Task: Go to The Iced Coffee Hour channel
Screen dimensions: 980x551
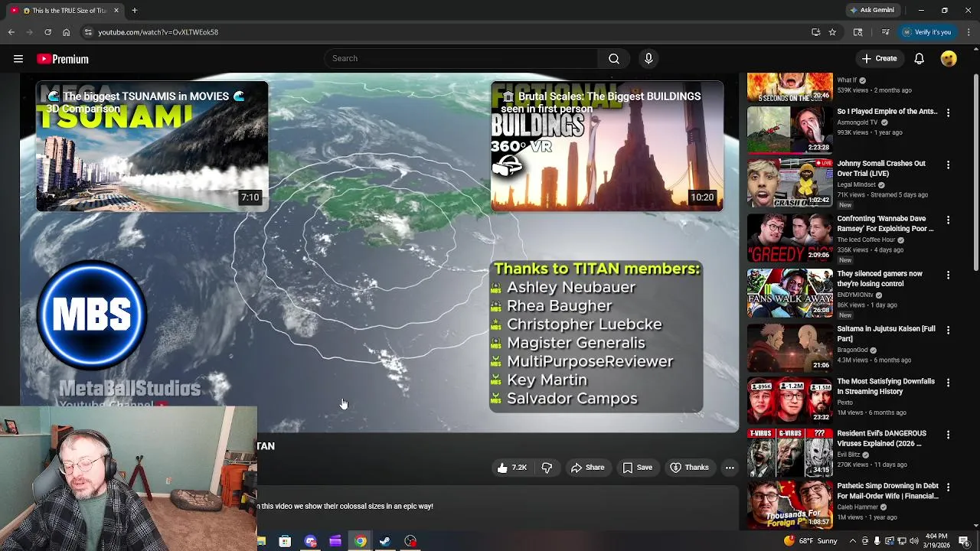Action: pyautogui.click(x=866, y=240)
